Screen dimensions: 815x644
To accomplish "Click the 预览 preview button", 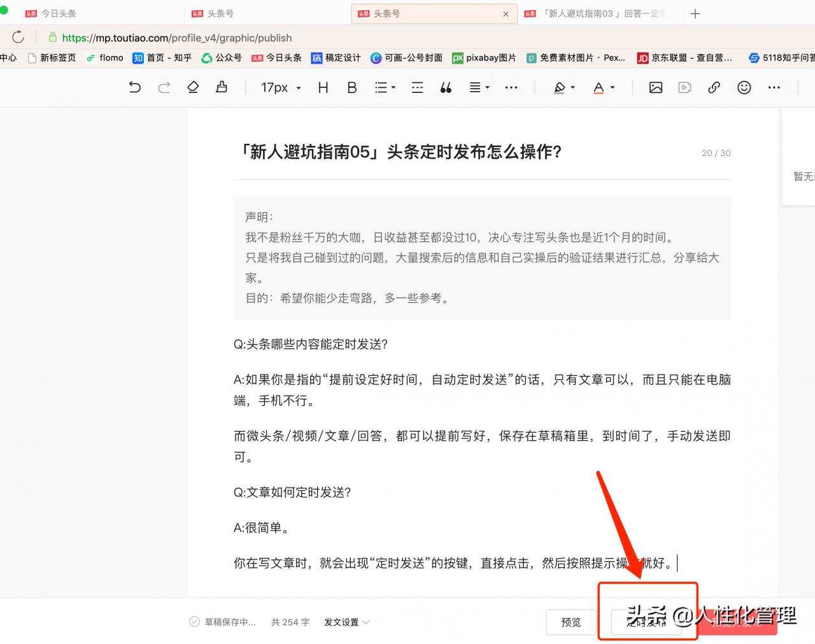I will coord(571,622).
